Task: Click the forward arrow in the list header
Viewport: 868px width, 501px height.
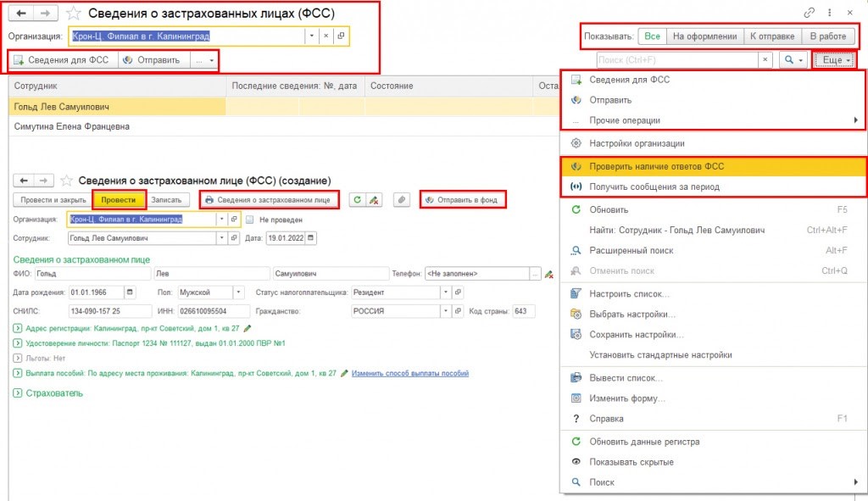Action: tap(46, 14)
